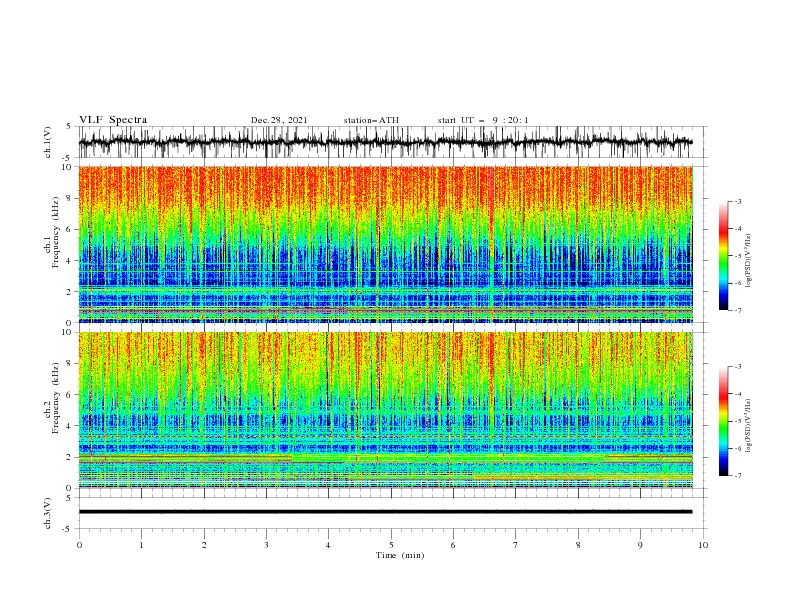Image resolution: width=792 pixels, height=612 pixels.
Task: Click the "VLF Spectra" title text
Action: coord(113,120)
